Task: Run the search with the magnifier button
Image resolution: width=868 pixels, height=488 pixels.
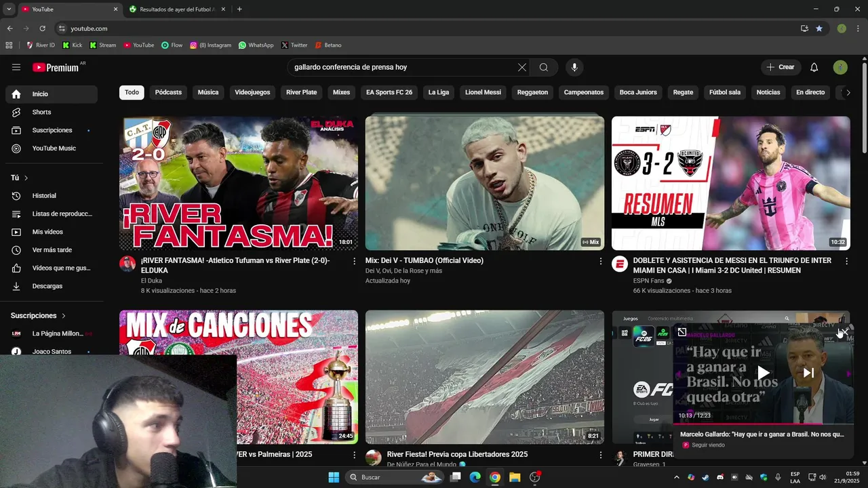Action: click(544, 67)
